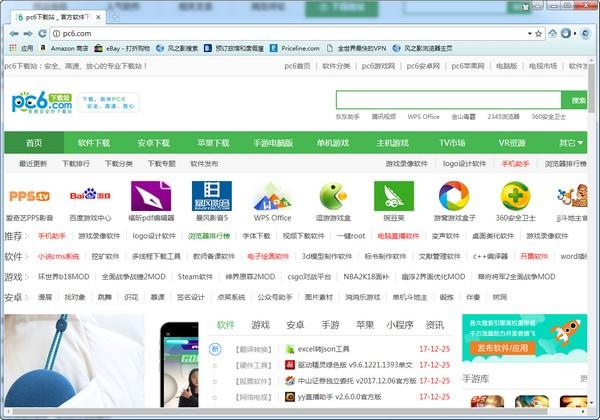Click the 一键root link
Viewport: 600px width, 420px height.
point(351,236)
